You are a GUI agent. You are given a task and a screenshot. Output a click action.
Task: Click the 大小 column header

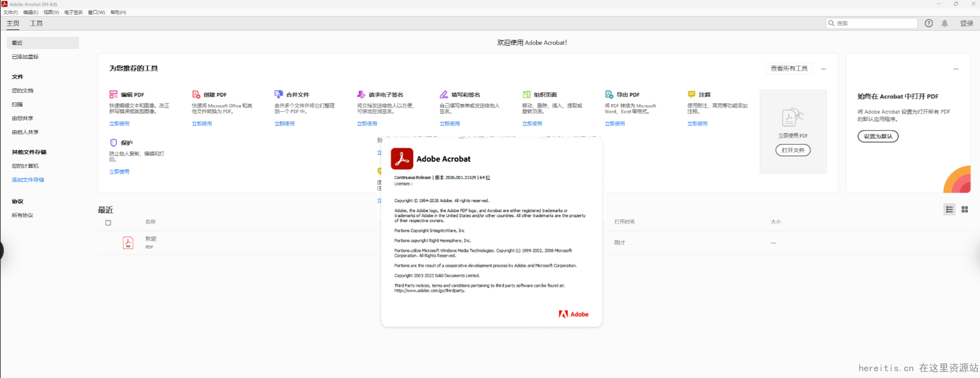775,222
